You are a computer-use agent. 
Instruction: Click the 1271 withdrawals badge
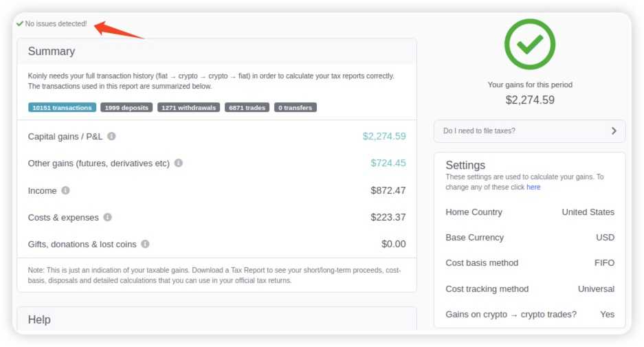coord(188,108)
